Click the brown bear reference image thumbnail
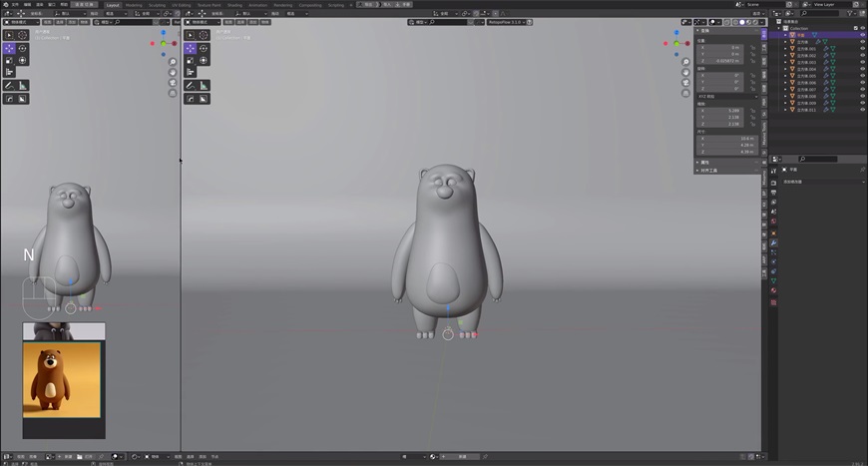The image size is (868, 466). 62,379
